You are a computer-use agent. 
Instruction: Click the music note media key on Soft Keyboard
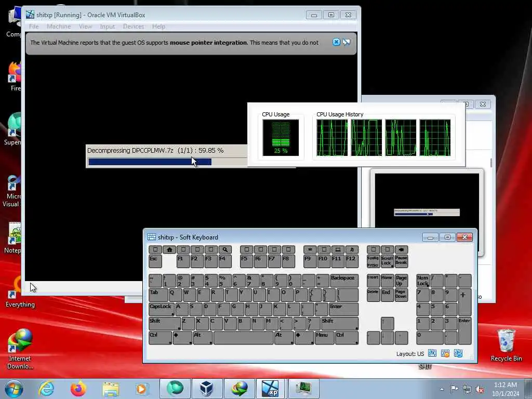point(352,250)
